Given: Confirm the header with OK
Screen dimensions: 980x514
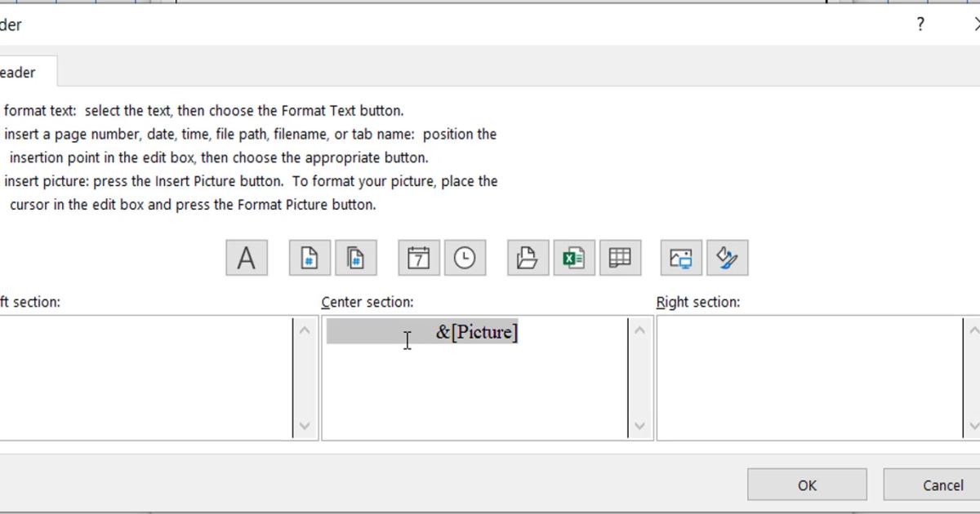Looking at the screenshot, I should pyautogui.click(x=806, y=485).
